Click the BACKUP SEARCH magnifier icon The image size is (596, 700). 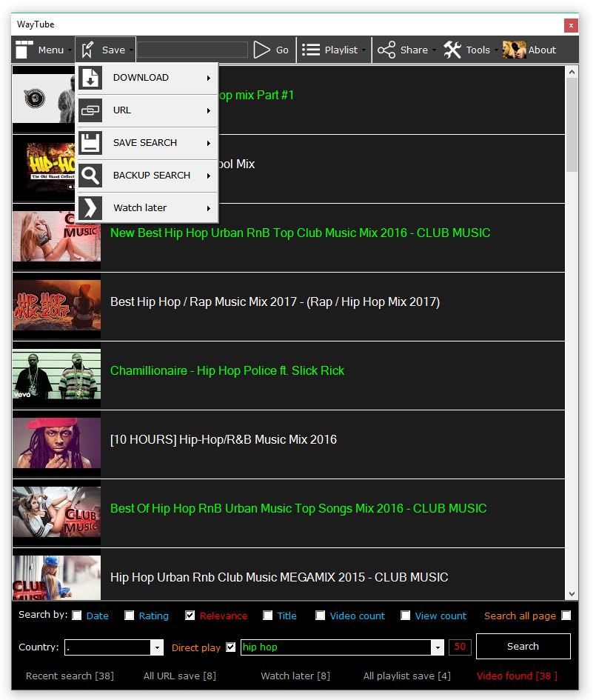[90, 176]
